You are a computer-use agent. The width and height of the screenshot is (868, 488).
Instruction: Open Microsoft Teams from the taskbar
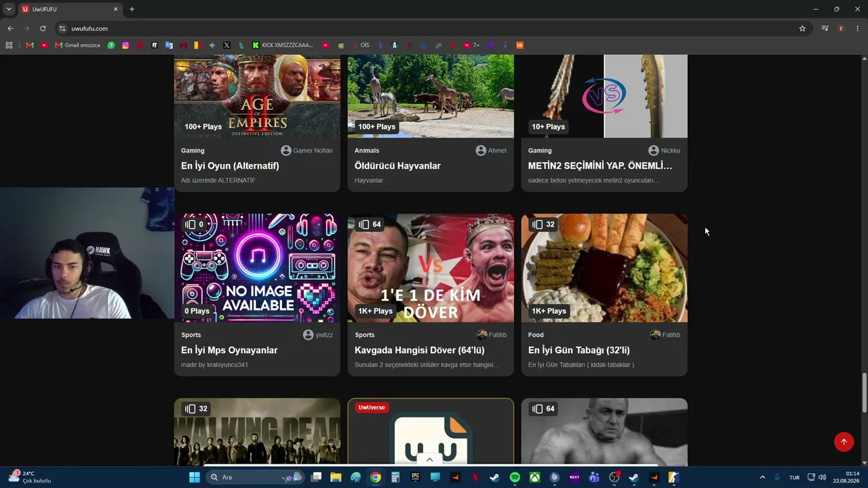click(594, 477)
